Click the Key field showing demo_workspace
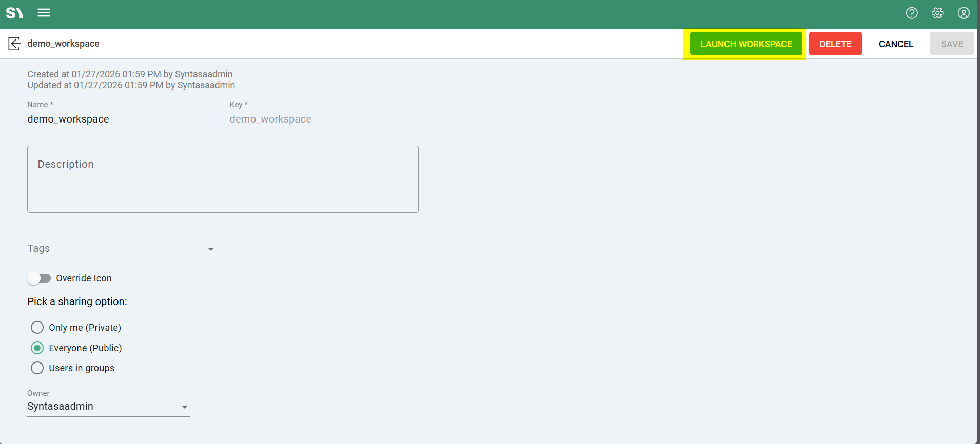 323,119
